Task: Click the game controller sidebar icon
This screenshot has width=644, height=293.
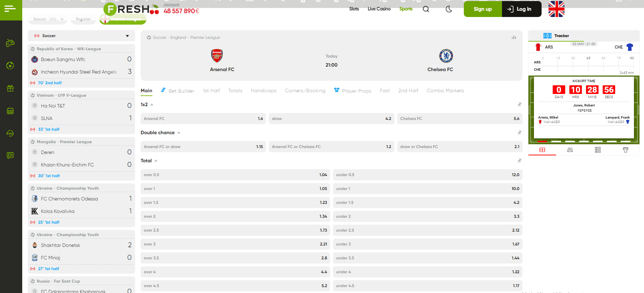Action: click(10, 43)
